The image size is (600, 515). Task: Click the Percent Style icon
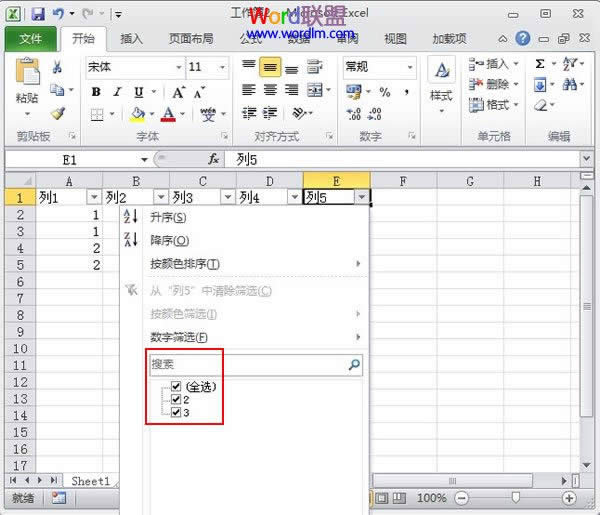(x=385, y=92)
